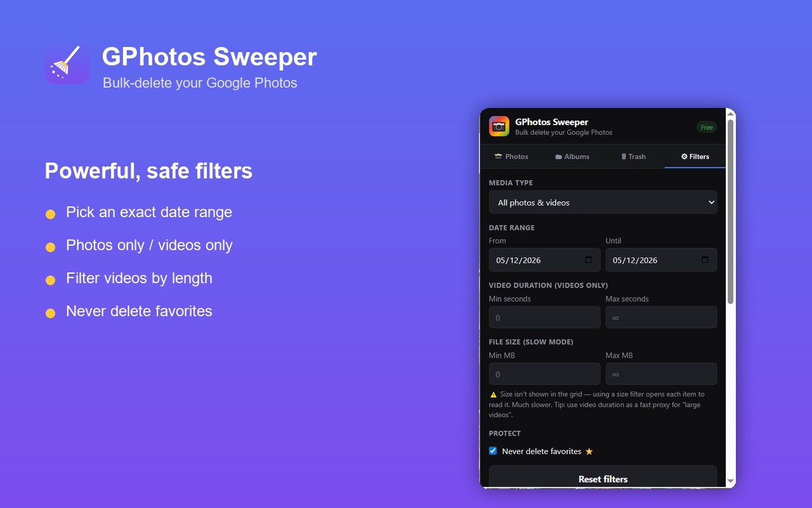The width and height of the screenshot is (812, 508).
Task: Click the "DATE RANGE" section label
Action: click(512, 227)
